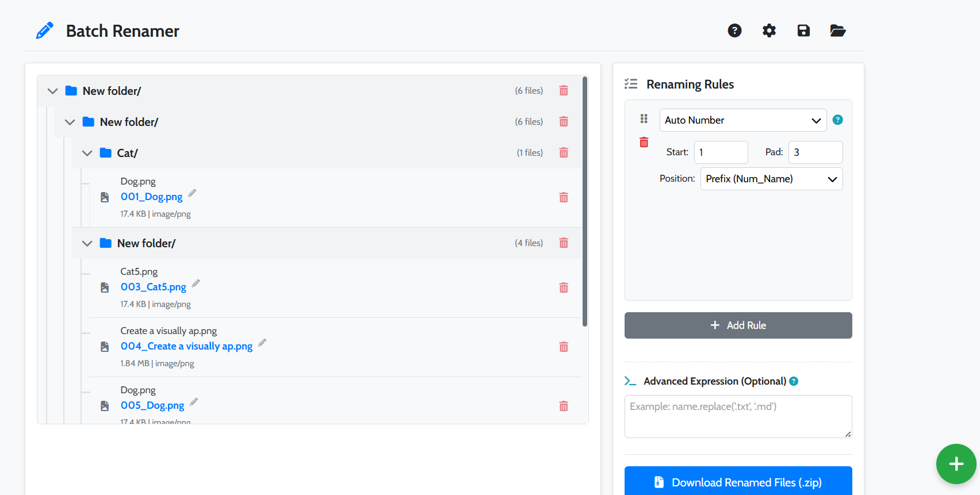Click the Advanced Expression (Optional) label
This screenshot has width=980, height=495.
pos(715,381)
